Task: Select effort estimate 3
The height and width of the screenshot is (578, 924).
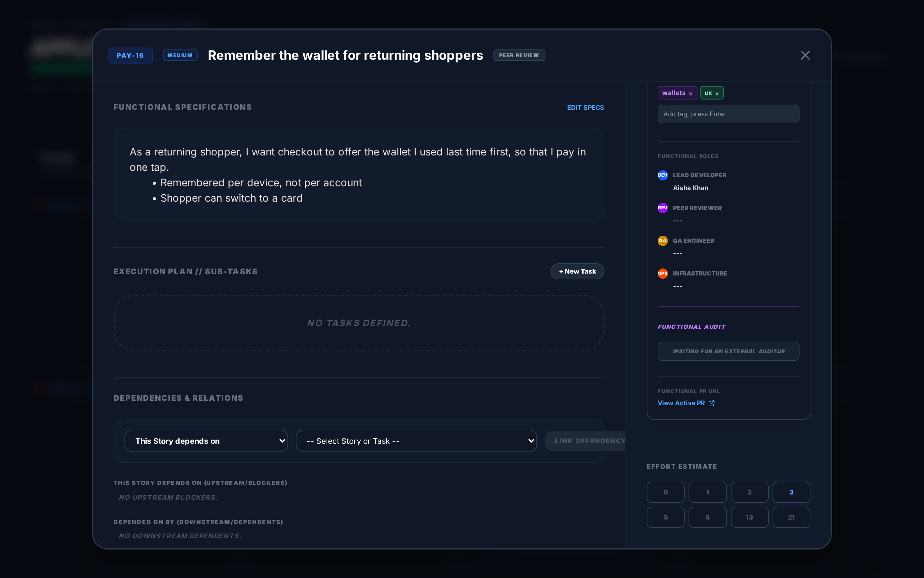Action: pos(791,492)
